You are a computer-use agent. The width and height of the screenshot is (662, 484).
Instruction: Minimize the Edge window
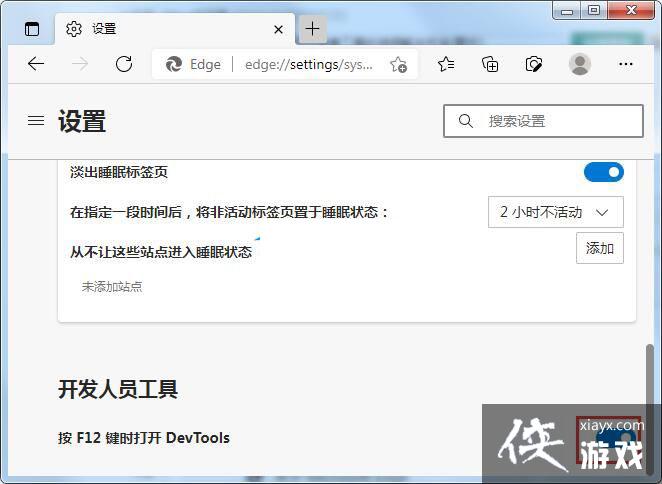567,11
